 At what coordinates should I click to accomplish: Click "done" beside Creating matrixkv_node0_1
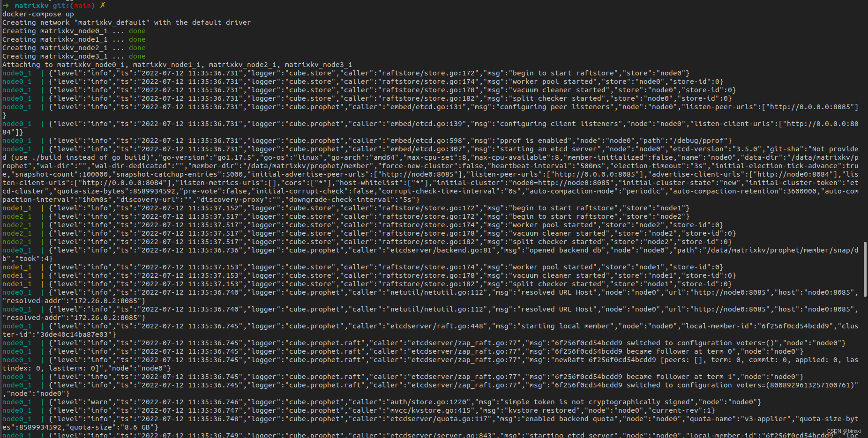click(137, 31)
